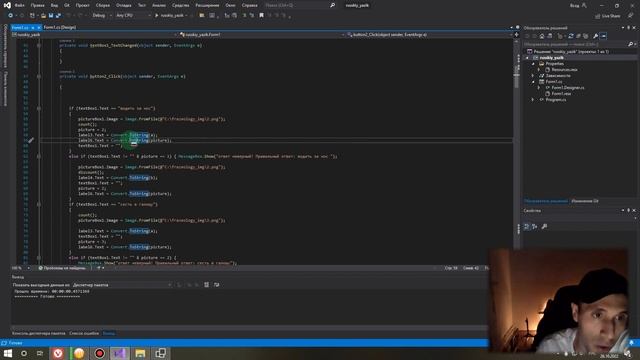The image size is (640, 360).
Task: Open the project scope dropdown in the navigation bar
Action: pos(94,35)
